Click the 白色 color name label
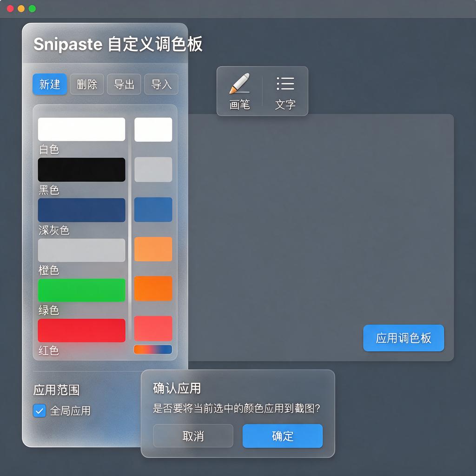Viewport: 476px width, 476px height. tap(49, 149)
